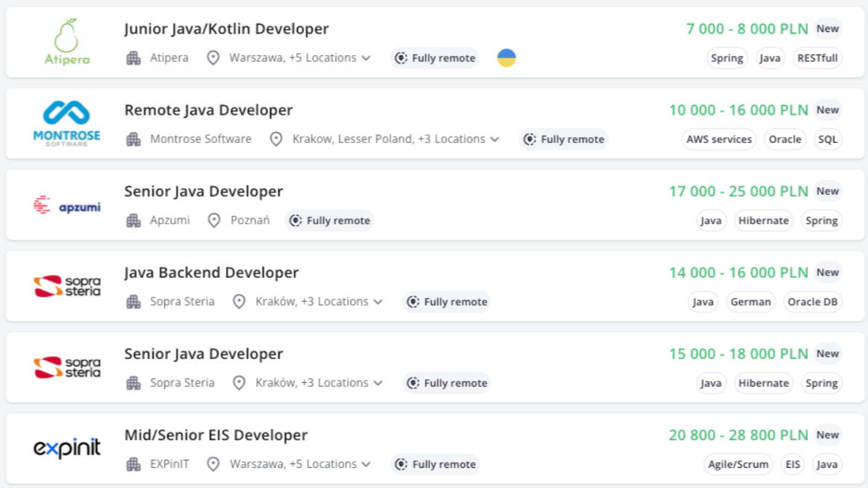Screen dimensions: 868x488
Task: Click building icon next to Montrose Software
Action: [x=134, y=139]
